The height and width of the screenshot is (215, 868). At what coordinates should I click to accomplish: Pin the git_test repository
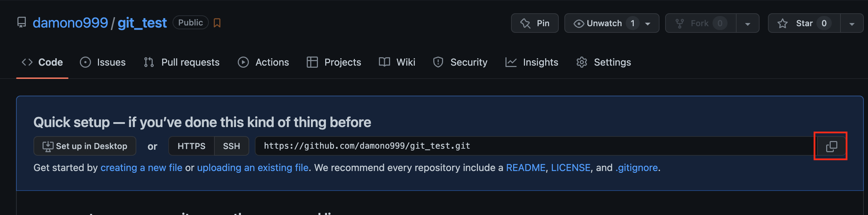(x=535, y=23)
